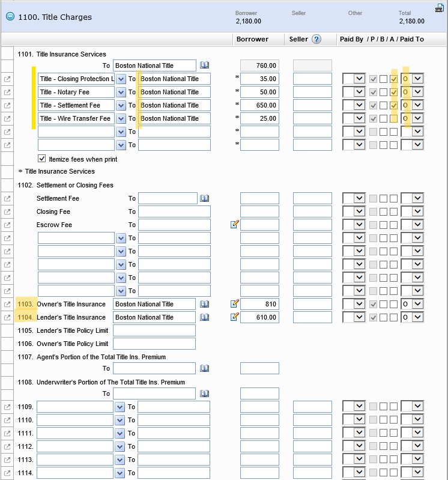Open the fee name dropdown on line 1109
The width and height of the screenshot is (448, 480).
pyautogui.click(x=120, y=407)
